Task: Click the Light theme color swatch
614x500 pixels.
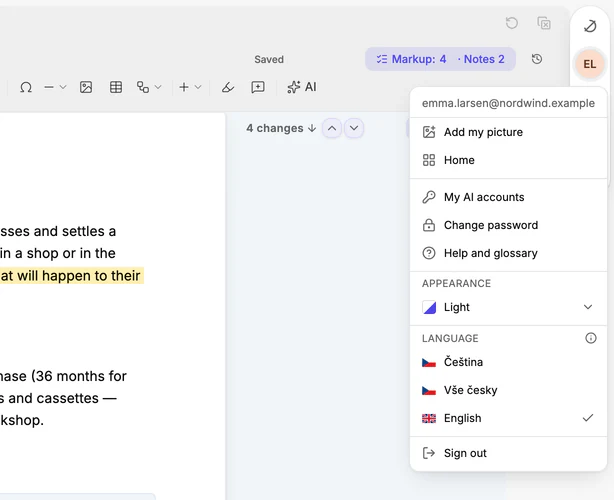Action: pyautogui.click(x=429, y=307)
